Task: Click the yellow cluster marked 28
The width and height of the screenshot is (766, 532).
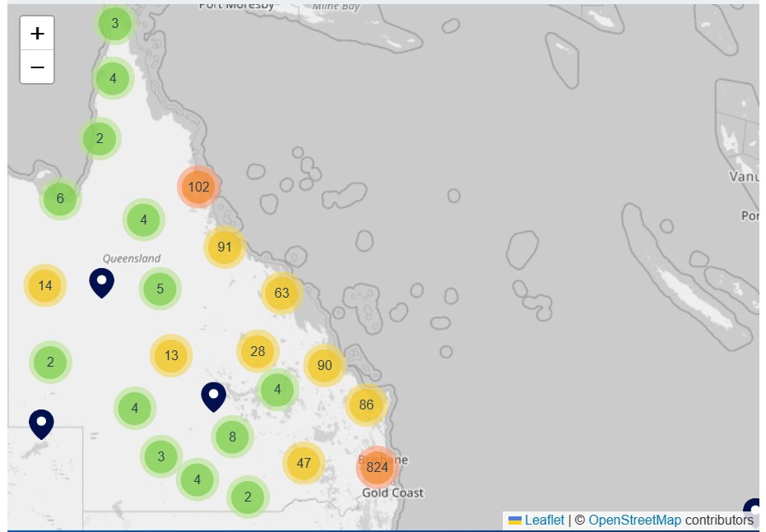Action: click(258, 351)
